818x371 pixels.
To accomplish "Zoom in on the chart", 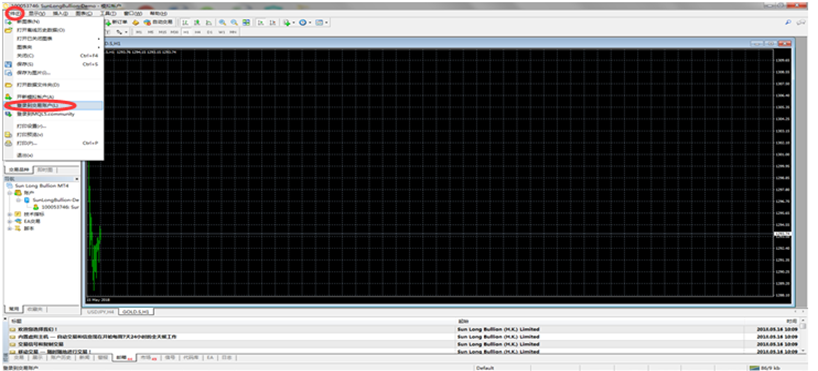I will 222,22.
